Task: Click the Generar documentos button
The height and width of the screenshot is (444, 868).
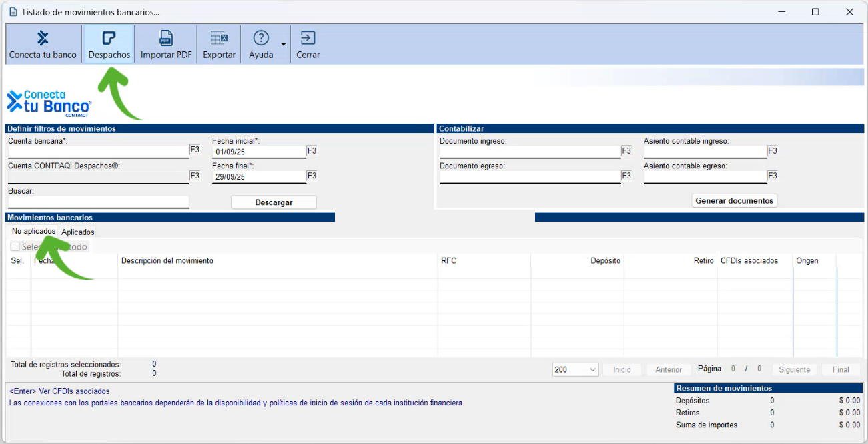Action: click(x=734, y=200)
